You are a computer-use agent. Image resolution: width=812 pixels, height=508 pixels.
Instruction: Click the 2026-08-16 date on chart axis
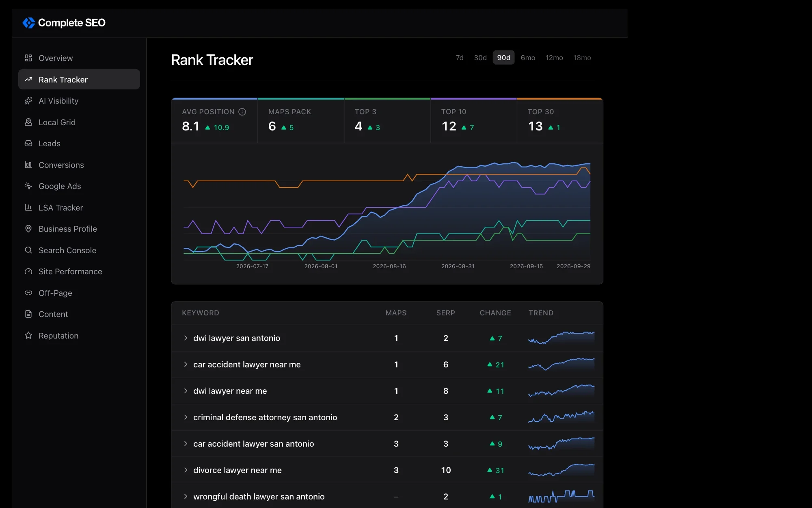389,266
